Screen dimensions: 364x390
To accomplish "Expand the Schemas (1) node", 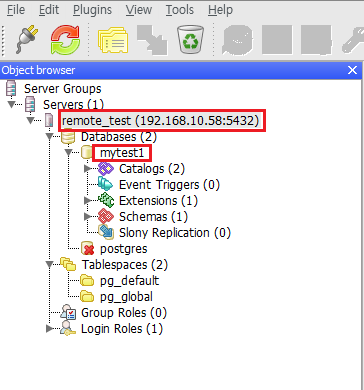I will pos(87,217).
